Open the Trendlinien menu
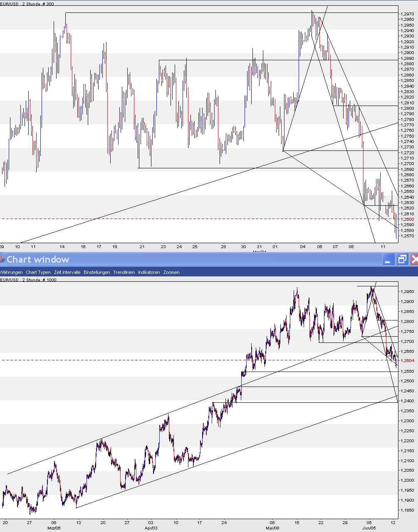The image size is (418, 532). pos(124,272)
